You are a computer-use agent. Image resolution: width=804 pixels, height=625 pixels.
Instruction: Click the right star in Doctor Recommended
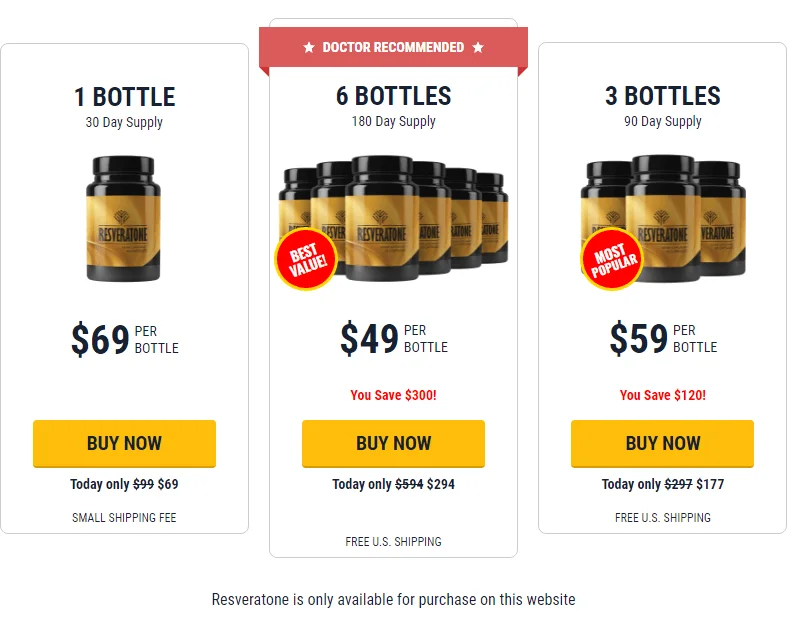coord(478,48)
